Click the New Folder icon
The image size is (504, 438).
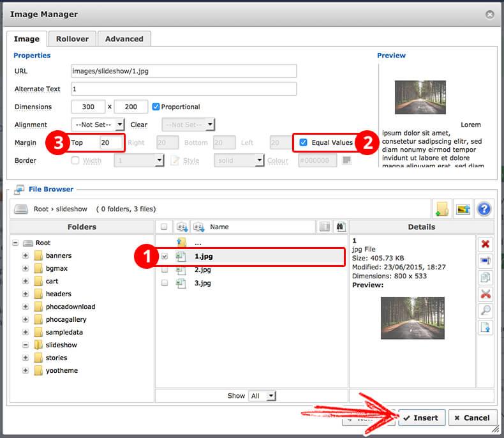point(442,209)
